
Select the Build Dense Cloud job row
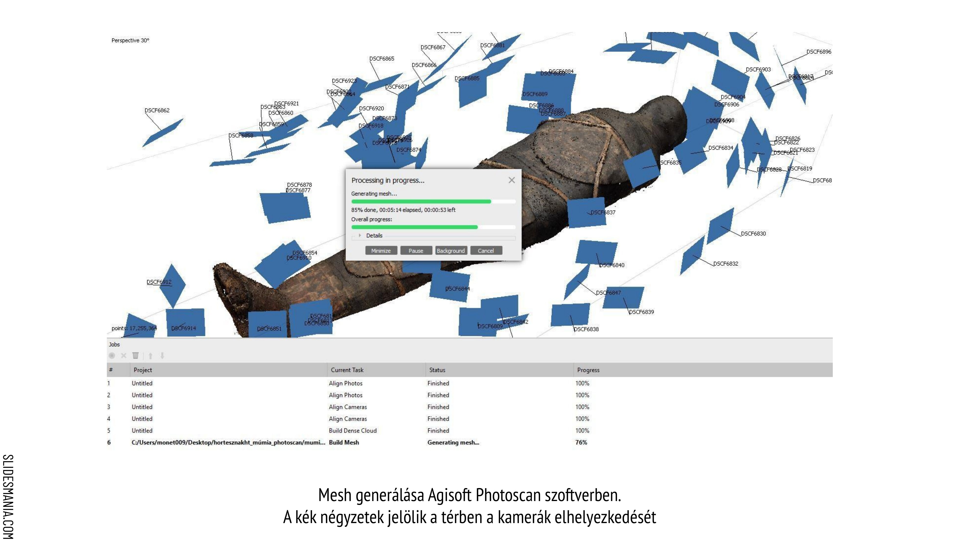click(x=353, y=431)
